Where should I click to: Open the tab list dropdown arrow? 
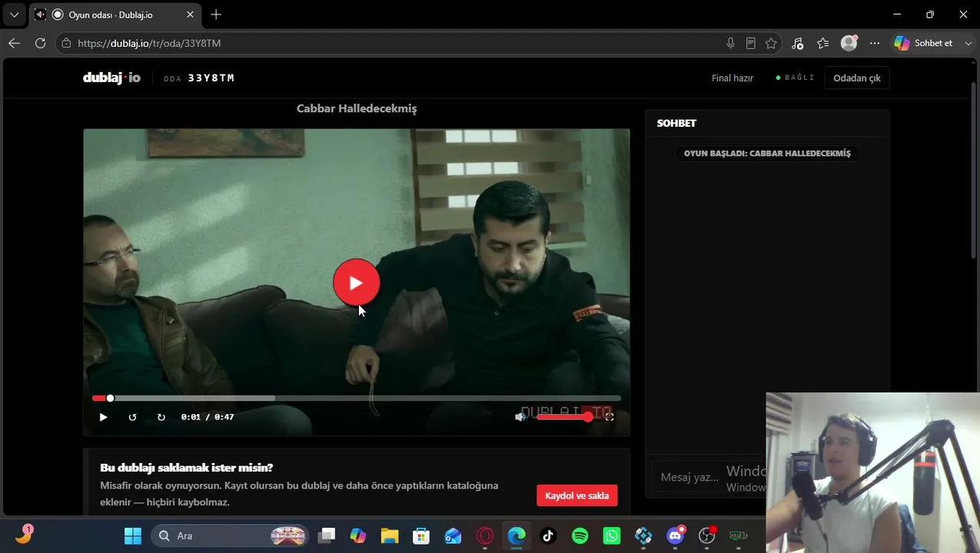(14, 15)
